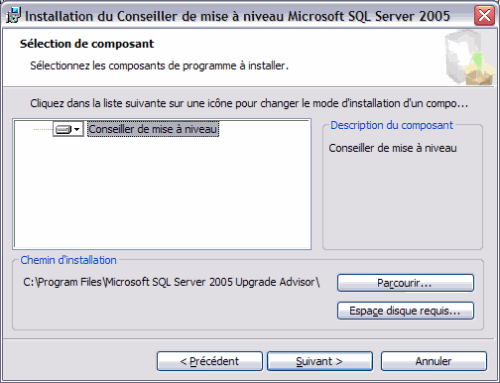Cancel setup with the Annuler button

tap(434, 361)
